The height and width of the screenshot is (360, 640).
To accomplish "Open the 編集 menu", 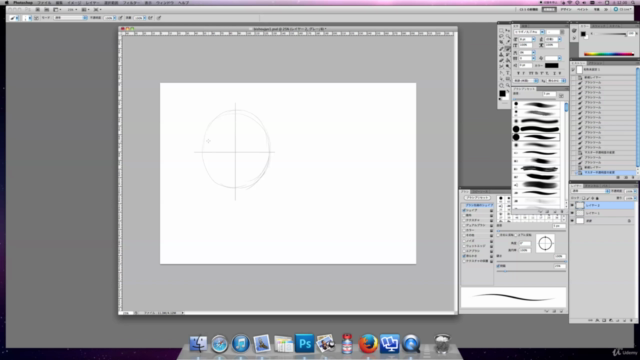I will point(59,2).
